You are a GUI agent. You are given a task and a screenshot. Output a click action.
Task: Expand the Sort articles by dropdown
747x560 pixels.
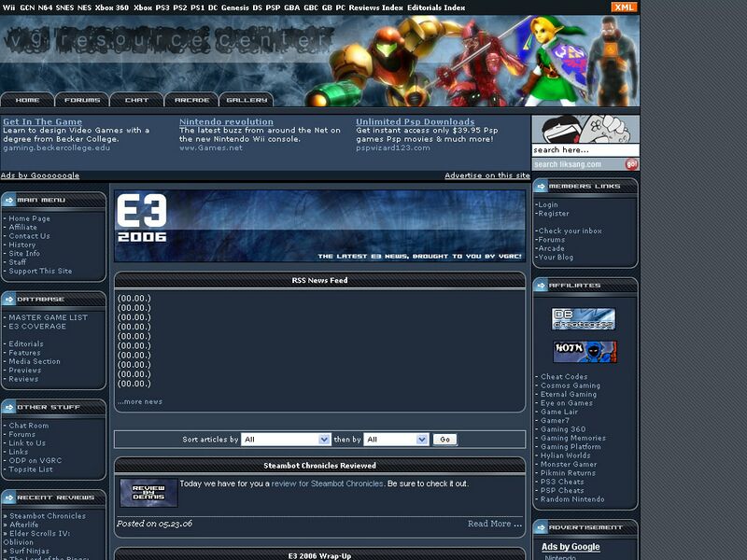pyautogui.click(x=287, y=439)
